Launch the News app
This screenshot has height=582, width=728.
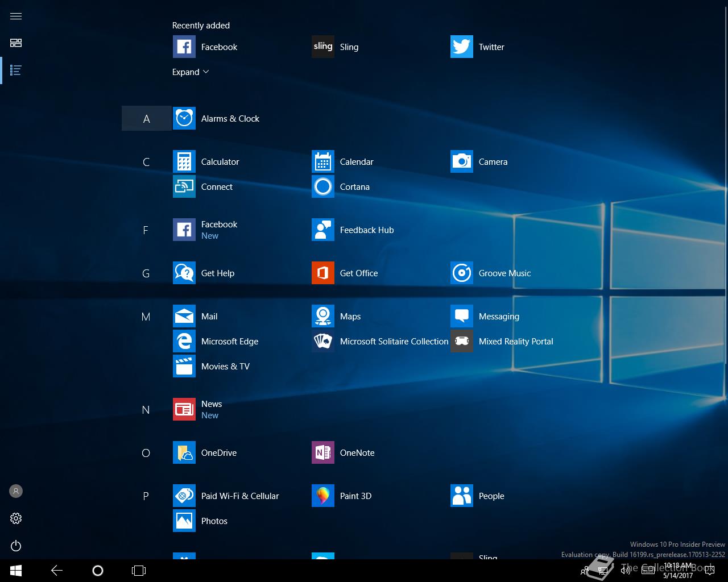point(198,409)
